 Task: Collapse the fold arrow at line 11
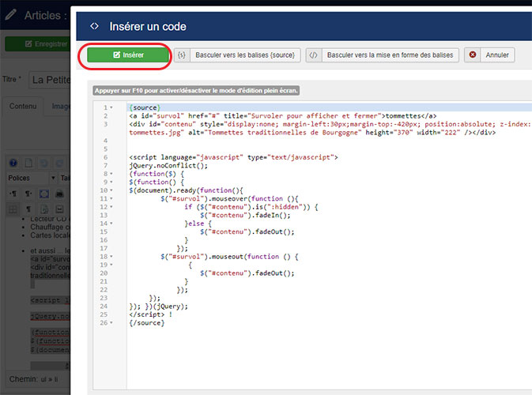[x=111, y=199]
